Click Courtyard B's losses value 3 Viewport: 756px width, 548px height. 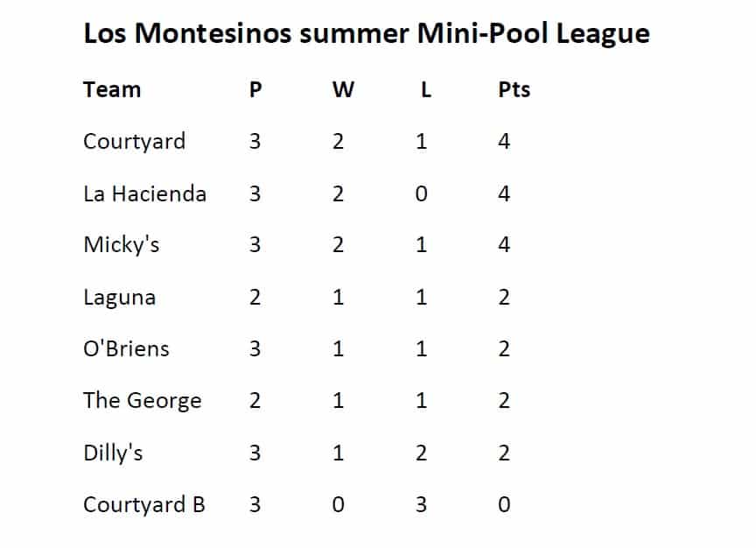422,504
